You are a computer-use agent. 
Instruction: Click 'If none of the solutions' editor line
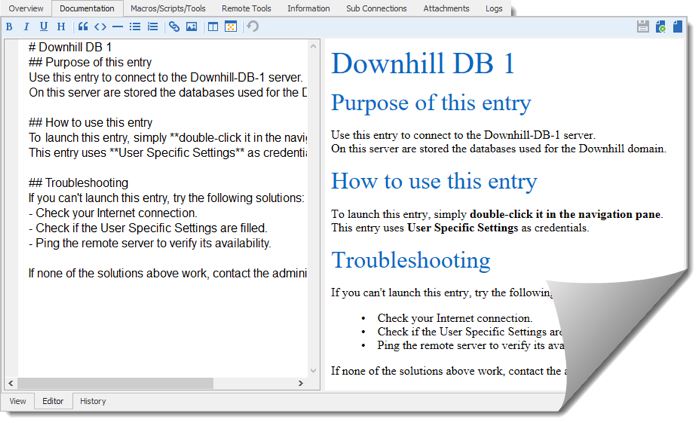[168, 273]
